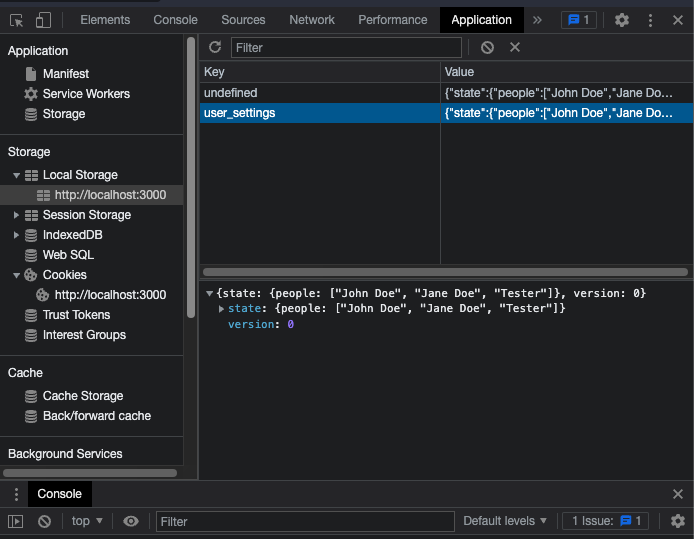Click the Value column header
Viewport: 694px width, 539px height.
(567, 72)
